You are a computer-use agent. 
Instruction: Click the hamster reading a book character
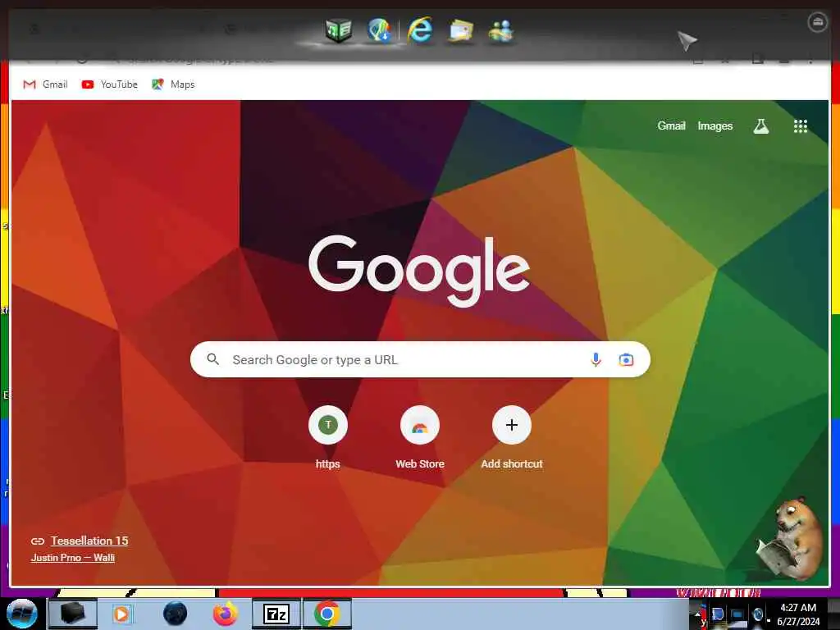pyautogui.click(x=790, y=540)
